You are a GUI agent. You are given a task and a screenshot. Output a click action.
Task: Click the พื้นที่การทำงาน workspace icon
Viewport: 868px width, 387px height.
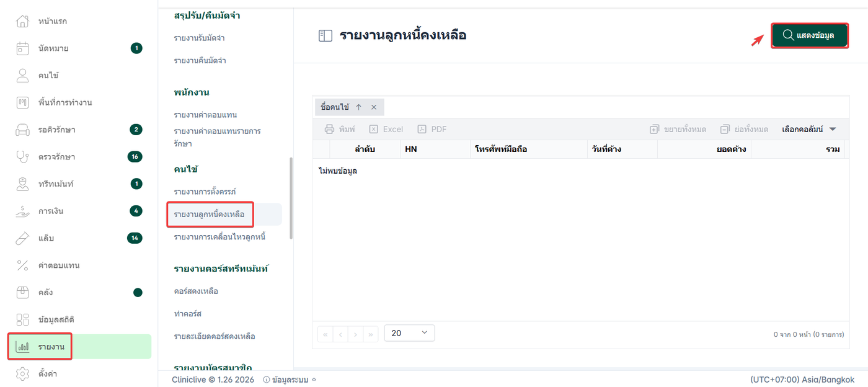coord(22,102)
